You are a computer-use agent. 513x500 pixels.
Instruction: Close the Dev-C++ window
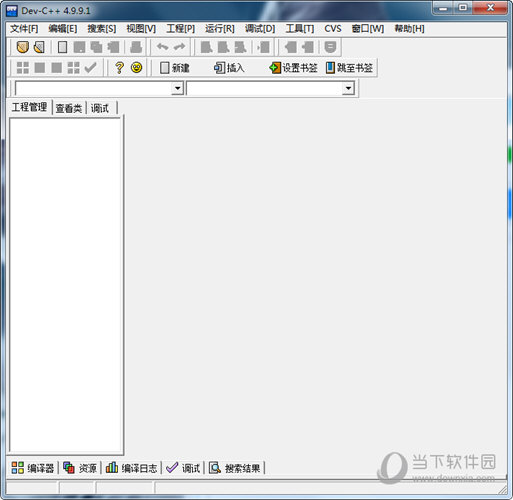click(490, 8)
